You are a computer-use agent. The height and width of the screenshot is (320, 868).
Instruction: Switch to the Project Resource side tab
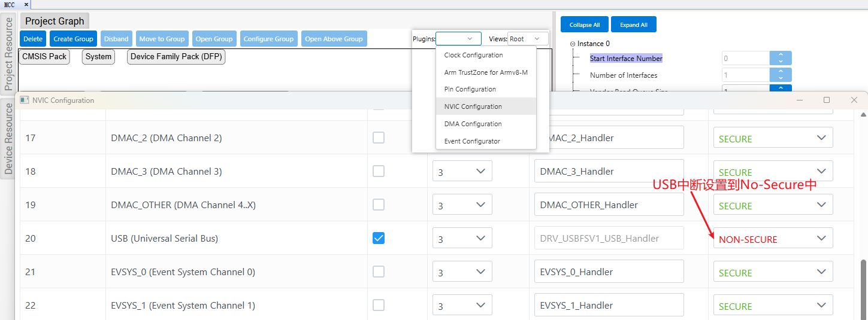pos(8,54)
